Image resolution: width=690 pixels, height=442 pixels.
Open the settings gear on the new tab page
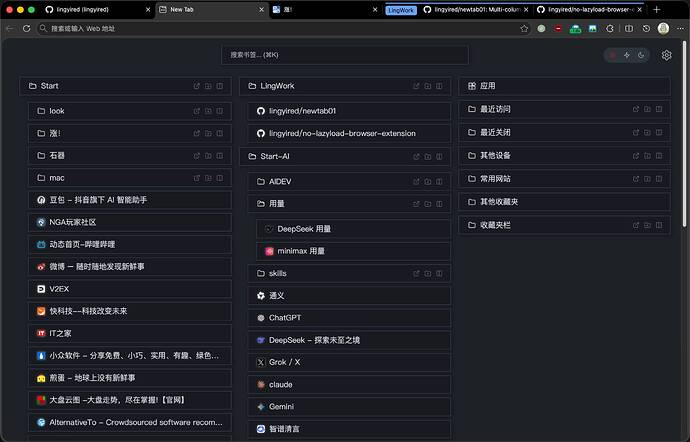coord(666,55)
